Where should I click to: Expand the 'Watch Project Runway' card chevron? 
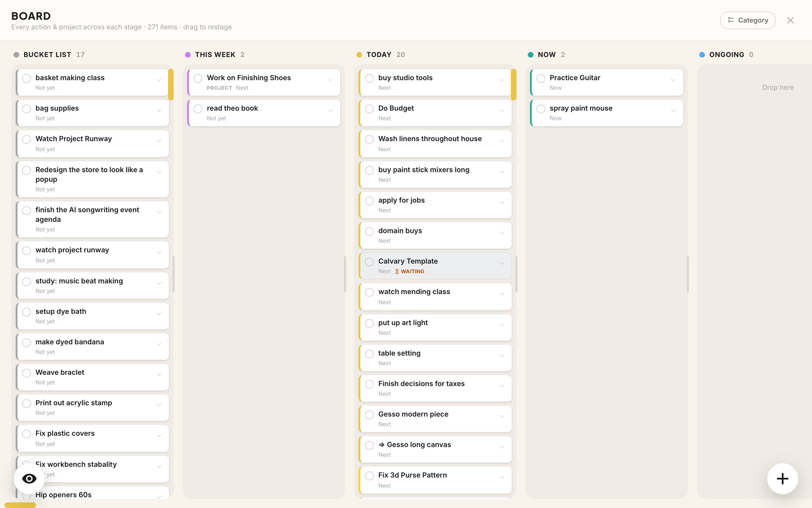[x=159, y=141]
